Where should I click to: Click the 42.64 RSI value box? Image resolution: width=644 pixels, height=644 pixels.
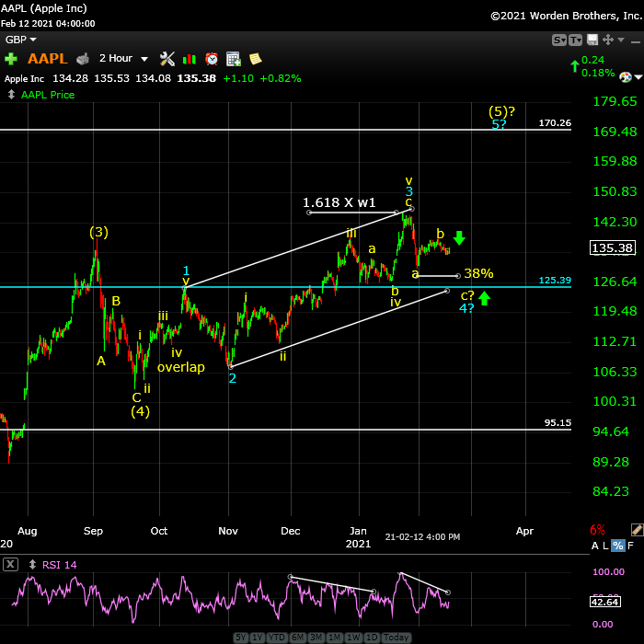click(605, 602)
